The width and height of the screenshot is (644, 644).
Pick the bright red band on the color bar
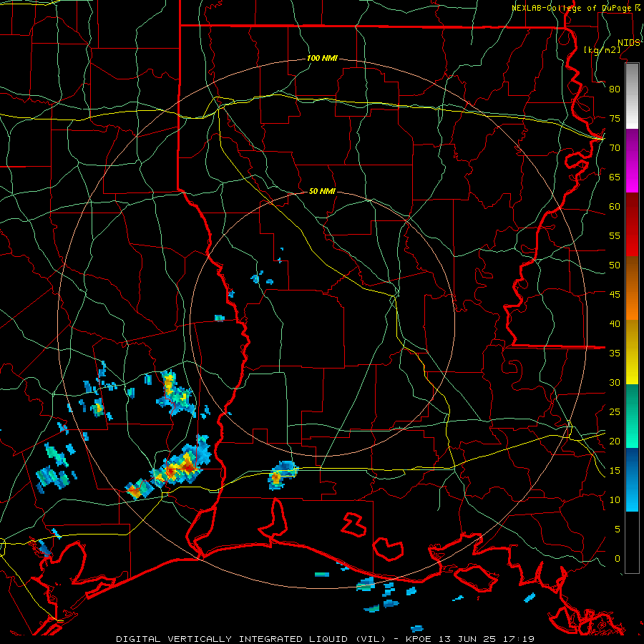[x=632, y=243]
